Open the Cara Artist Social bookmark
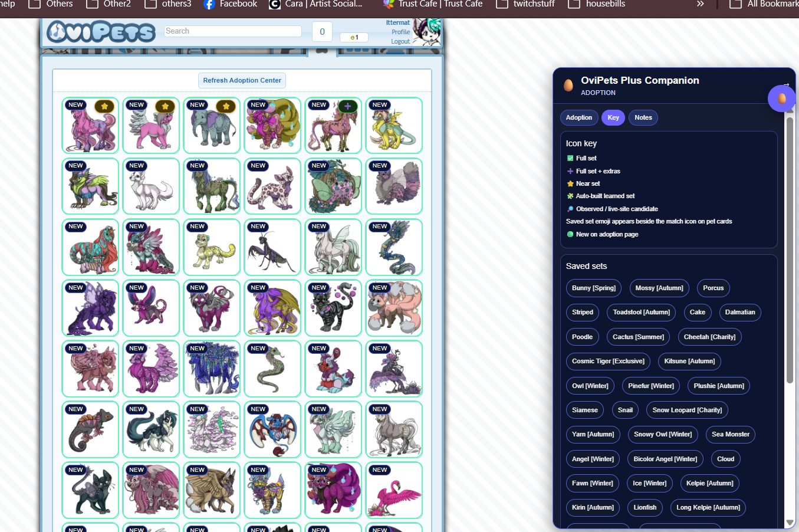 coord(315,4)
